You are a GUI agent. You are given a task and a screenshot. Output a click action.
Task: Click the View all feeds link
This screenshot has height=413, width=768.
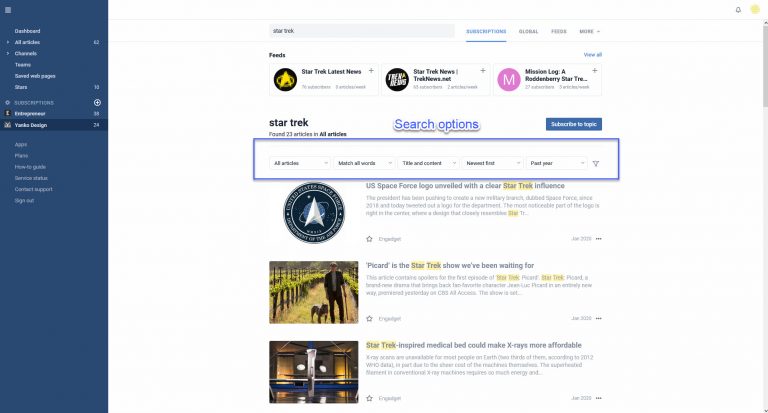(x=593, y=54)
